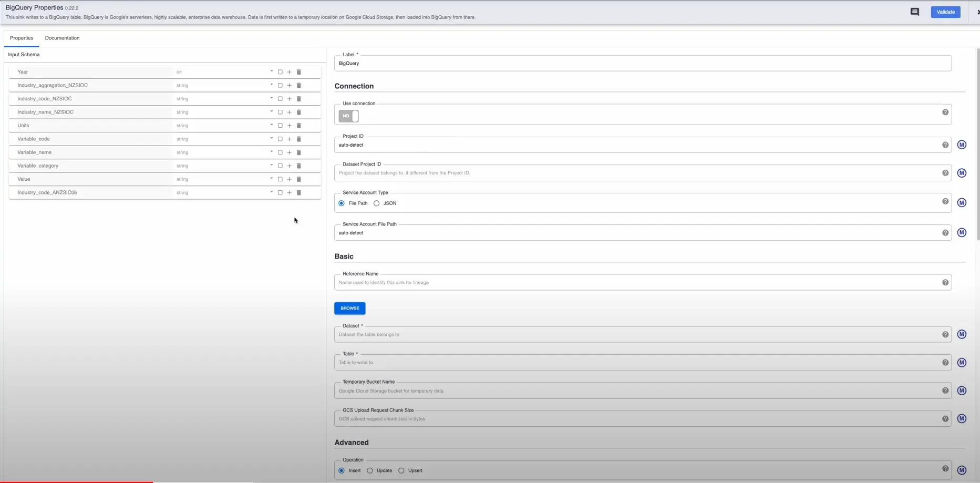Click the properties panel vertical scrollbar
Viewport: 980px width, 483px height.
tap(978, 145)
